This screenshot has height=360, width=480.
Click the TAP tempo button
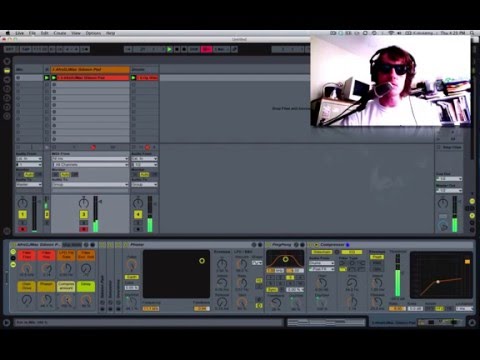[x=26, y=49]
